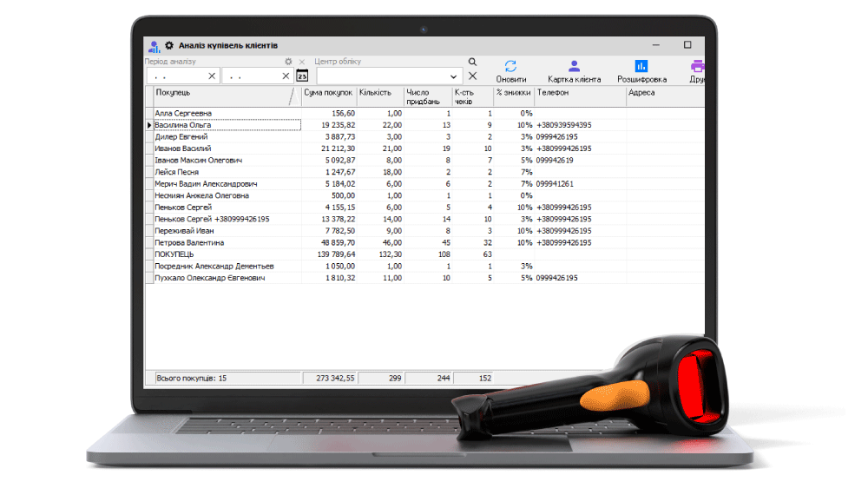Open Картка клієнта client card

click(x=574, y=66)
